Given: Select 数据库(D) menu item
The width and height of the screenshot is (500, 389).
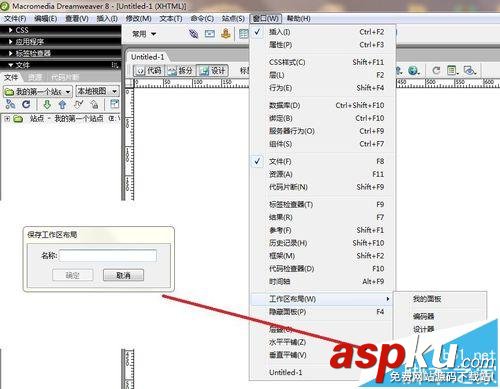Looking at the screenshot, I should coord(322,105).
